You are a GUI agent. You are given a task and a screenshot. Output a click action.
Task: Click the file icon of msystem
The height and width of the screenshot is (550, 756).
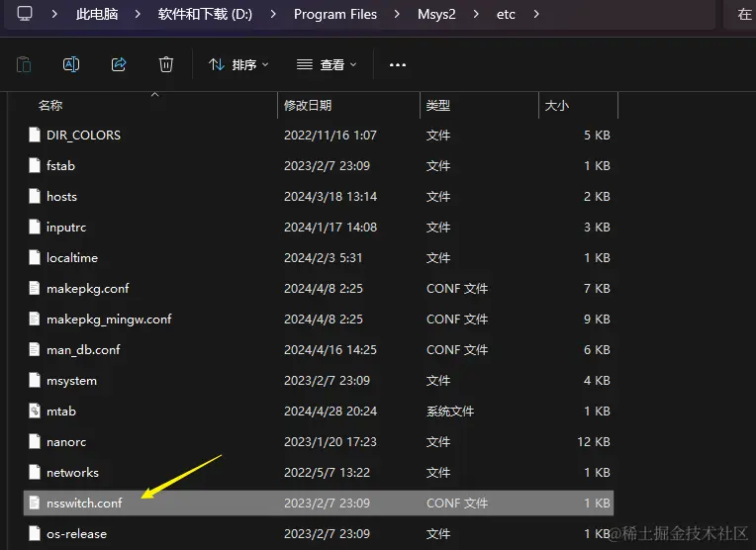point(35,380)
